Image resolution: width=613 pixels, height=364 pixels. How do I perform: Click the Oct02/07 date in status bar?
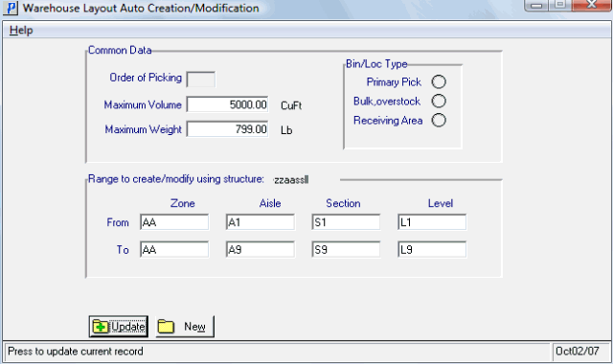578,352
